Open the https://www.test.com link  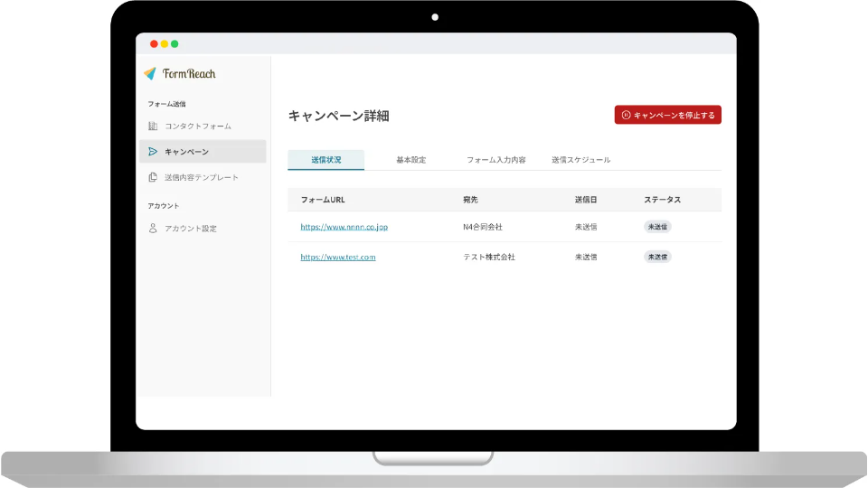click(x=338, y=257)
